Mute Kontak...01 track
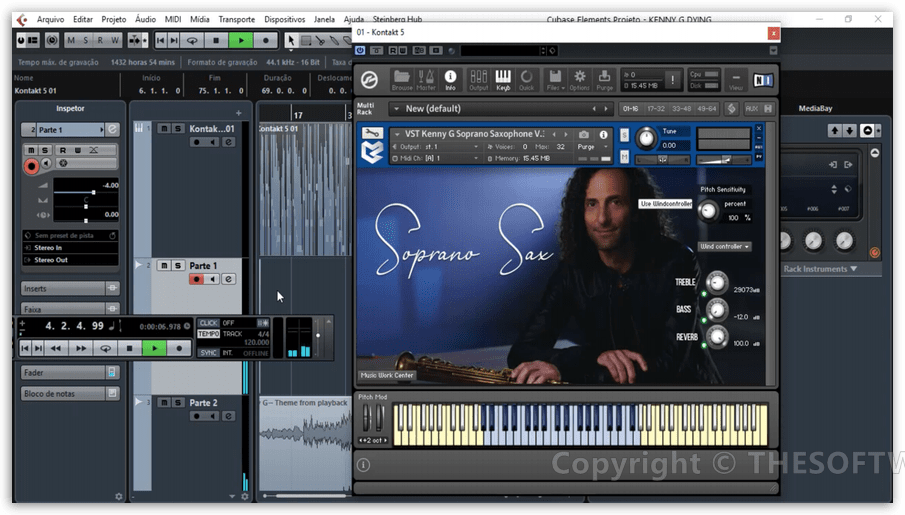This screenshot has width=905, height=515. [164, 128]
